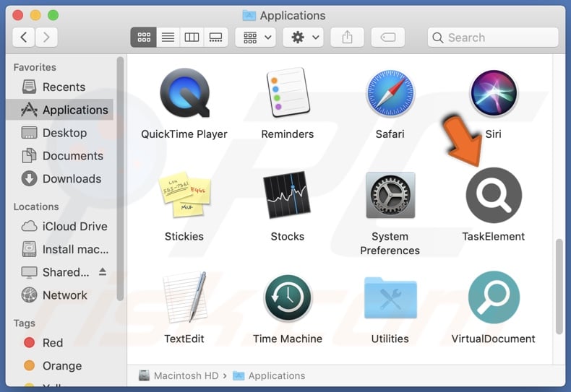Close the Finder window with red button

[x=18, y=15]
